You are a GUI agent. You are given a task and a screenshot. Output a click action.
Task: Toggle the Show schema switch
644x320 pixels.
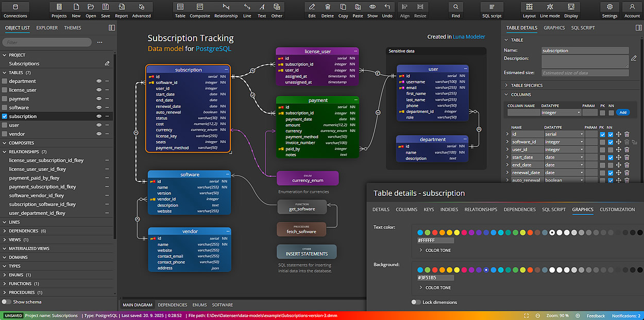pyautogui.click(x=7, y=302)
